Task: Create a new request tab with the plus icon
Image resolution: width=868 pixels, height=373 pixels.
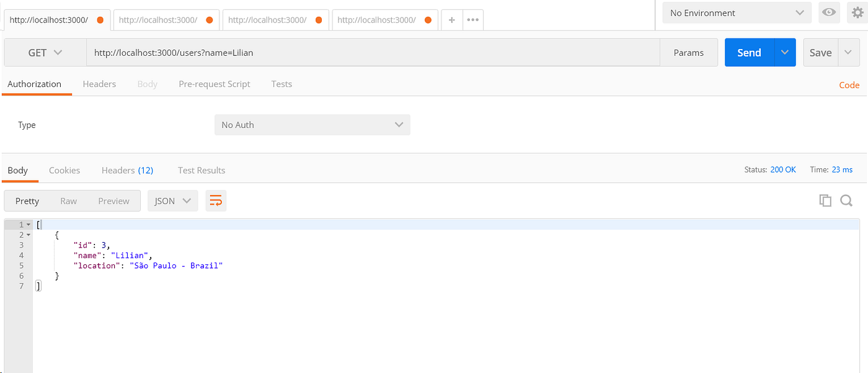Action: [451, 20]
